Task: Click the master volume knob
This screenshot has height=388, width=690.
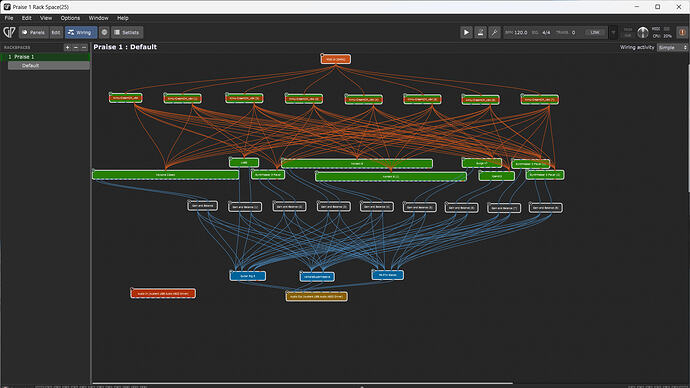Action: pyautogui.click(x=642, y=32)
